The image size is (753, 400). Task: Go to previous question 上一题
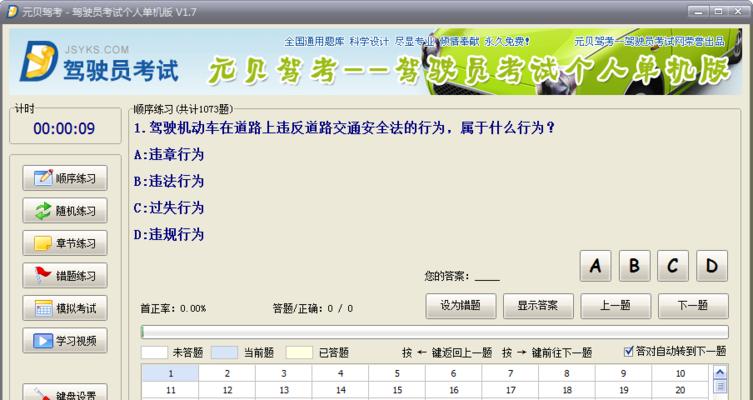(x=616, y=306)
